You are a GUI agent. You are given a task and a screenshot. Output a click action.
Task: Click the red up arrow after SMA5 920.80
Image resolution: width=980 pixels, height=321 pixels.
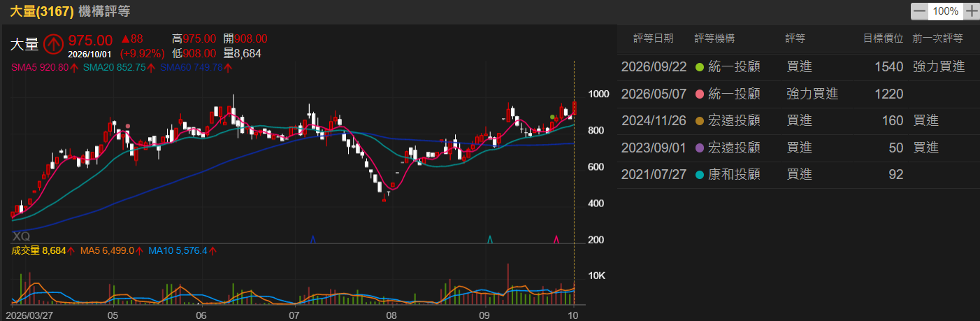[74, 68]
